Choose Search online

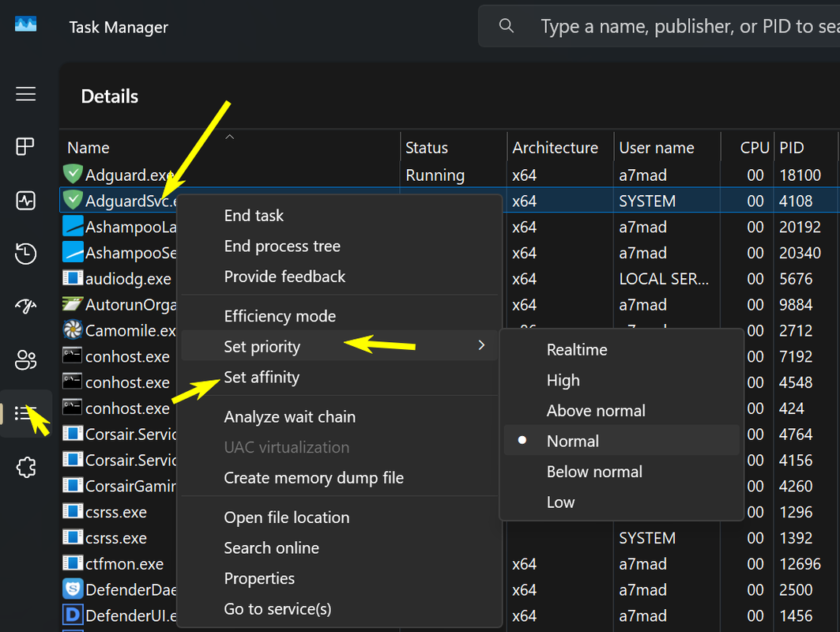[339, 548]
